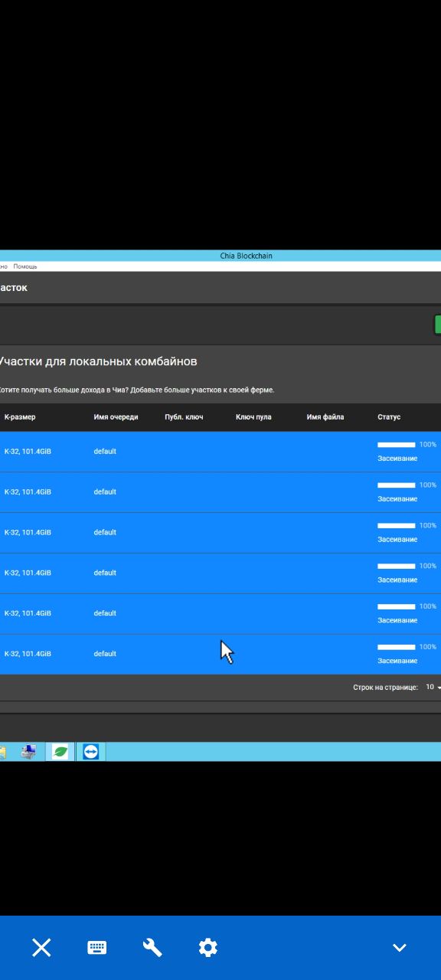Click the Имя файла column header

pos(325,417)
